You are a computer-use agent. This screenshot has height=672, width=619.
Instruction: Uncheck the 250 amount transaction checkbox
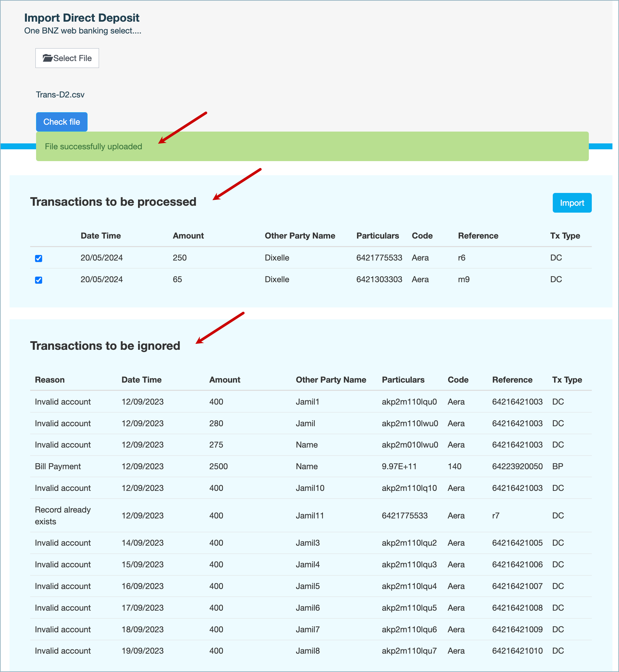(38, 259)
